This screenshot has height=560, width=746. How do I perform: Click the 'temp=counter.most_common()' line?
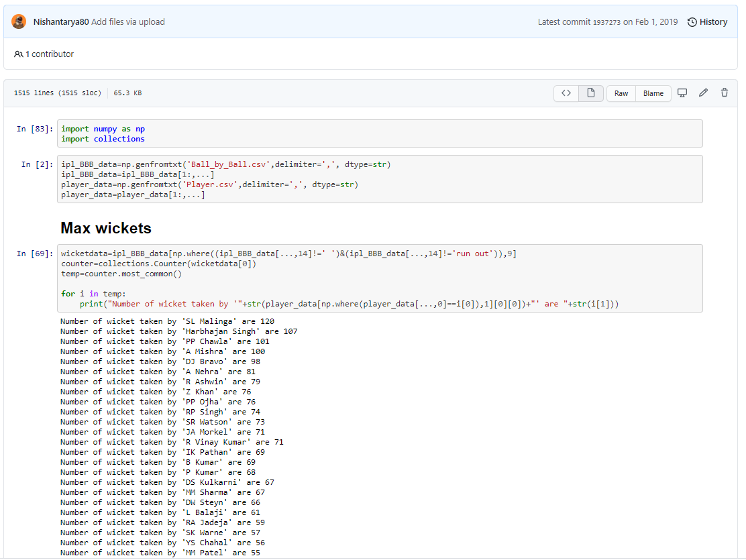click(121, 274)
